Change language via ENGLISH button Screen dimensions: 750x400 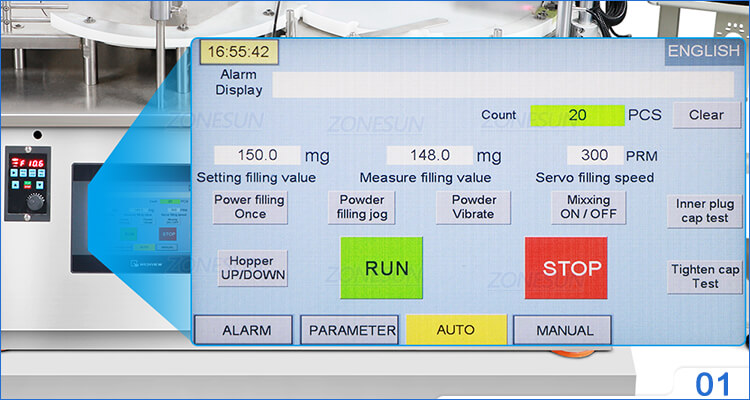click(x=704, y=51)
